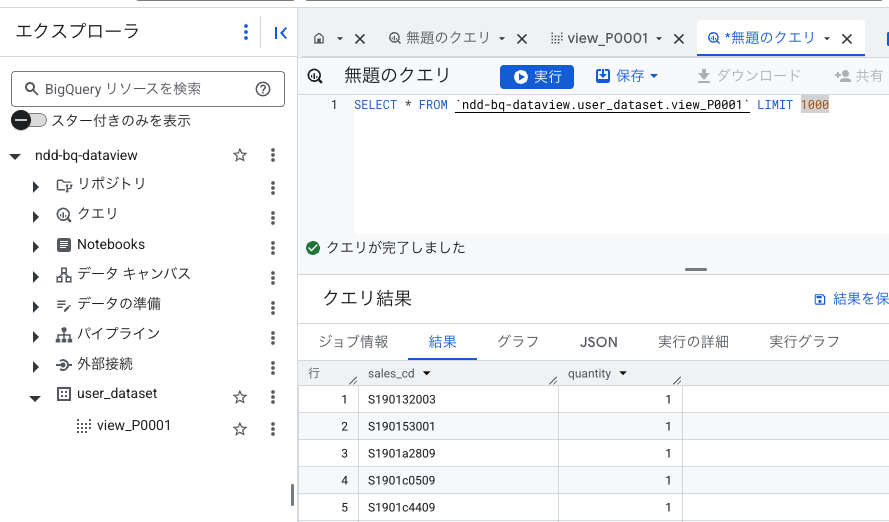Expand the 外部接続 node

pos(36,367)
